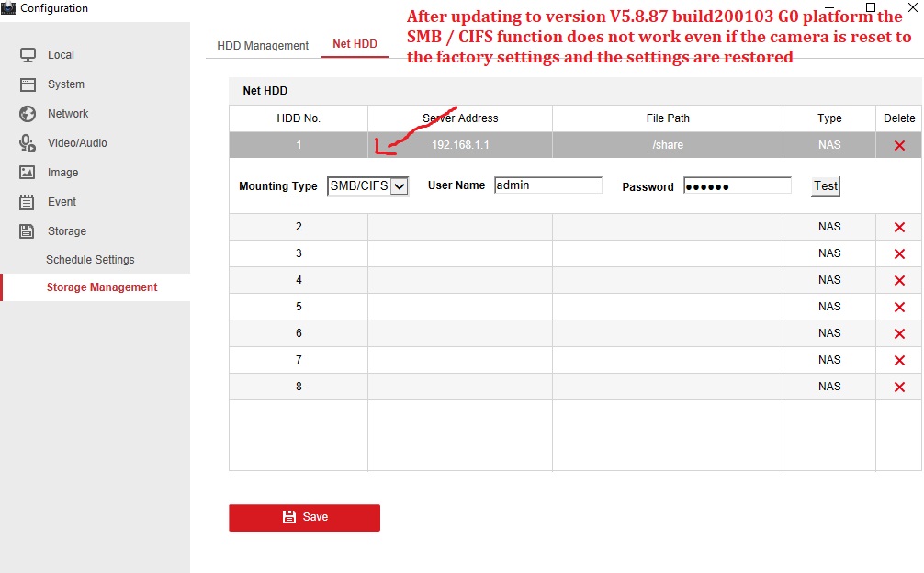Switch to the HDD Management tab
Viewport: 924px width, 573px height.
pos(263,45)
